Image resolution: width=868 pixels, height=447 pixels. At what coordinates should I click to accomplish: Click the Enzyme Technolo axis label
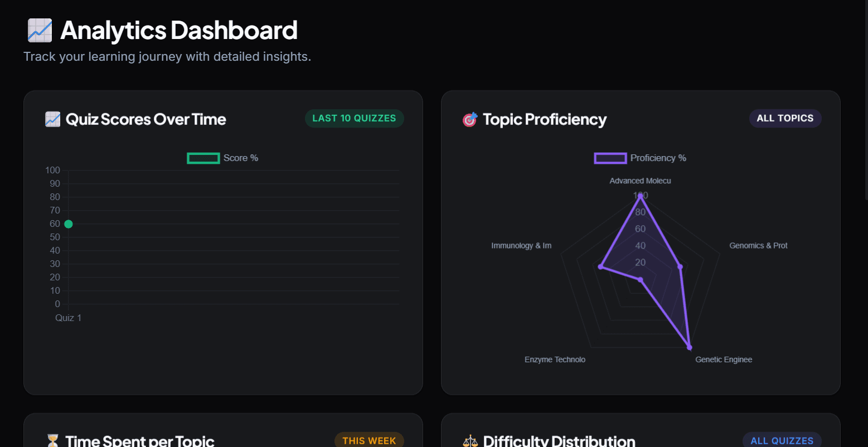pos(555,359)
